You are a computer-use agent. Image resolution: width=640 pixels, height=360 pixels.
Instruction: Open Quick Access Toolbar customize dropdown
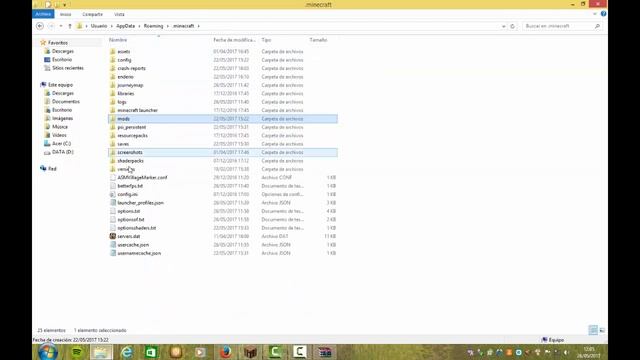[64, 5]
